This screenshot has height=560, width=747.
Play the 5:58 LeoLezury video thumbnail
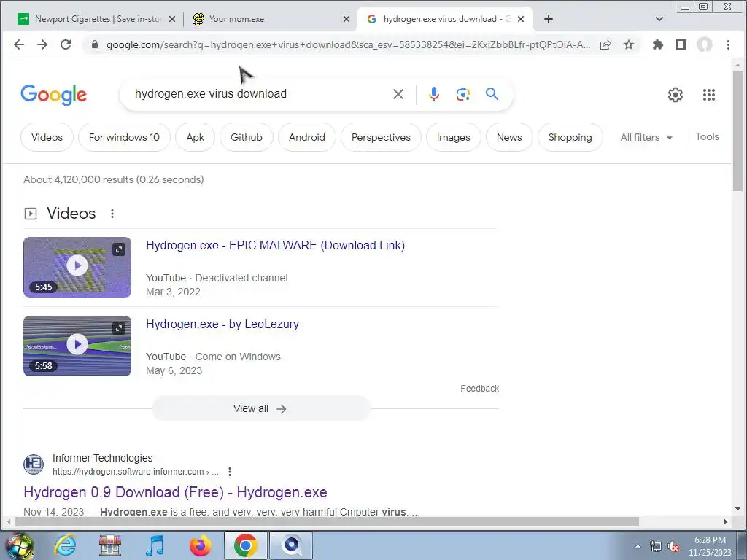coord(77,346)
